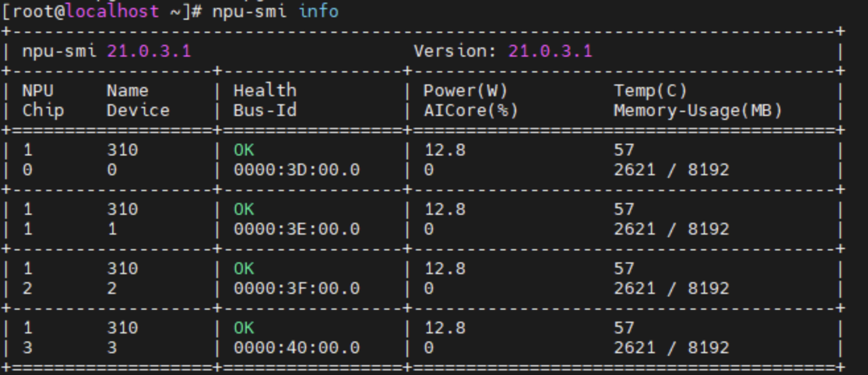Select the temperature 57 for chip 2
This screenshot has height=375, width=868.
click(624, 269)
